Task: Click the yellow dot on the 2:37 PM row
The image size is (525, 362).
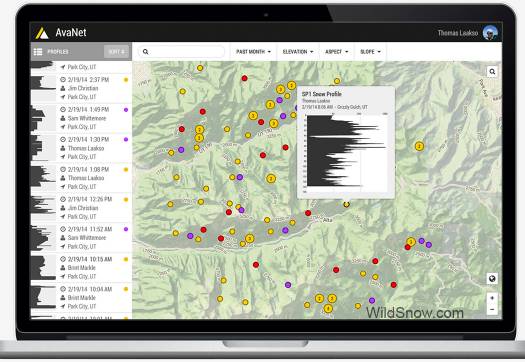Action: pyautogui.click(x=126, y=80)
